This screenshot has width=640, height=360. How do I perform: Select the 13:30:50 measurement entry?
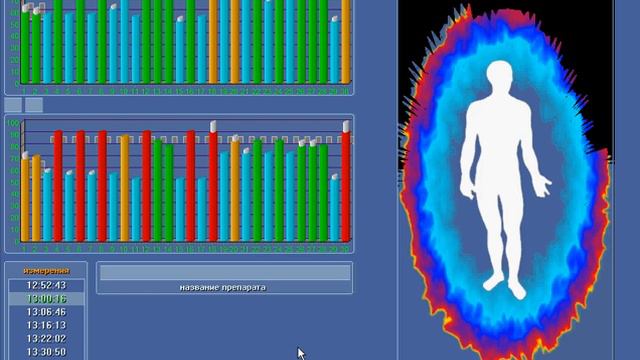pos(46,352)
